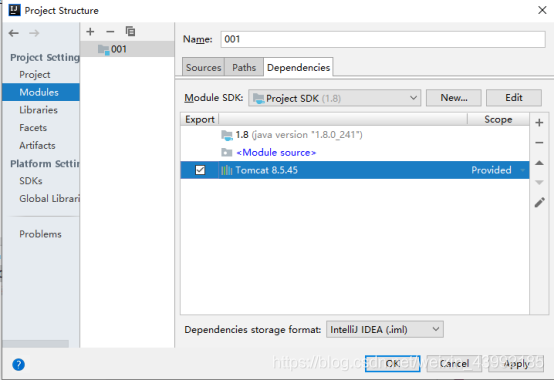
Task: Move selected dependency down
Action: pyautogui.click(x=539, y=182)
